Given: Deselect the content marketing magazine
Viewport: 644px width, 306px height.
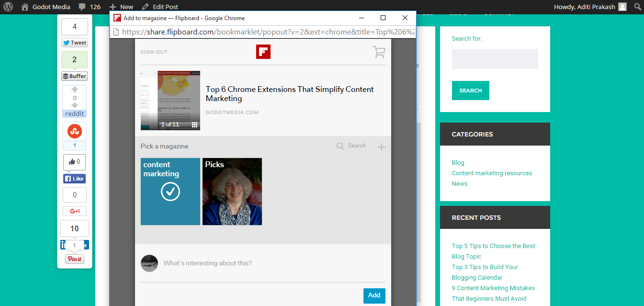Looking at the screenshot, I should click(170, 192).
